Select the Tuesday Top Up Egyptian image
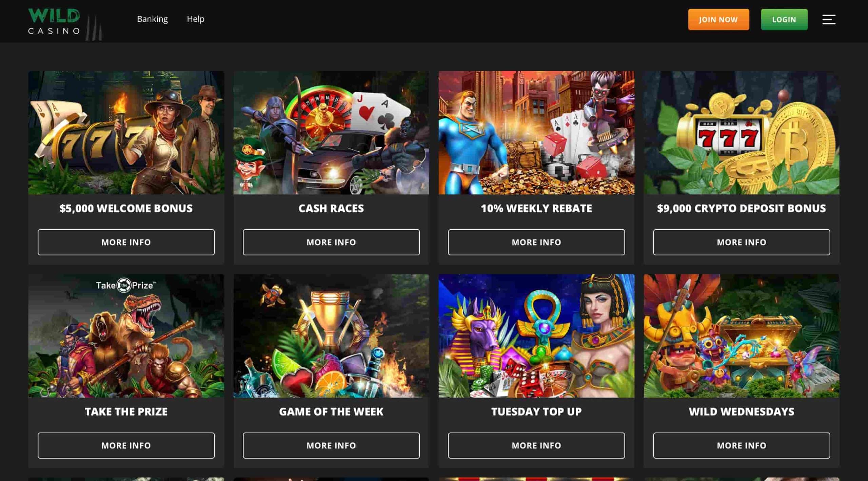868x481 pixels. point(536,336)
